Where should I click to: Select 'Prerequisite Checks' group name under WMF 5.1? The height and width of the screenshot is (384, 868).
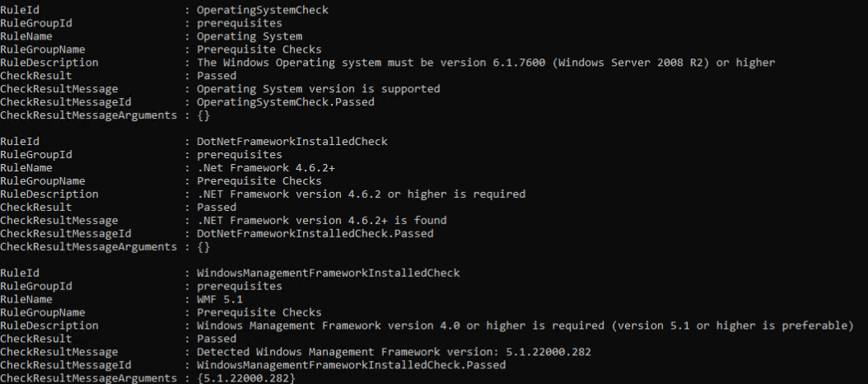(259, 312)
